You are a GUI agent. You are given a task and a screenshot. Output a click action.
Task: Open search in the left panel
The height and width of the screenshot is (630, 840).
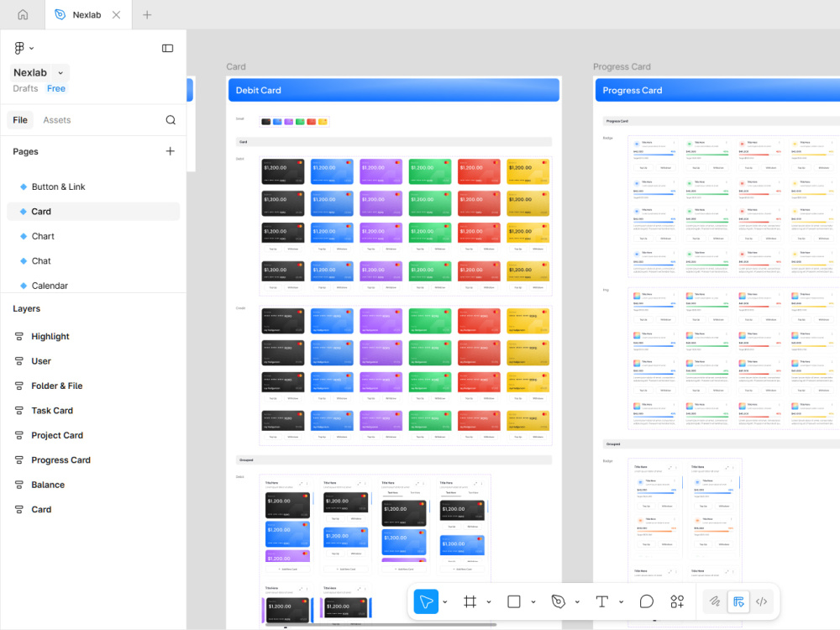171,120
